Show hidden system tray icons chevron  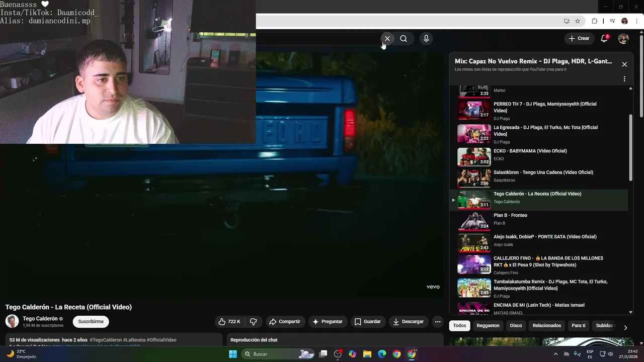coord(555,354)
